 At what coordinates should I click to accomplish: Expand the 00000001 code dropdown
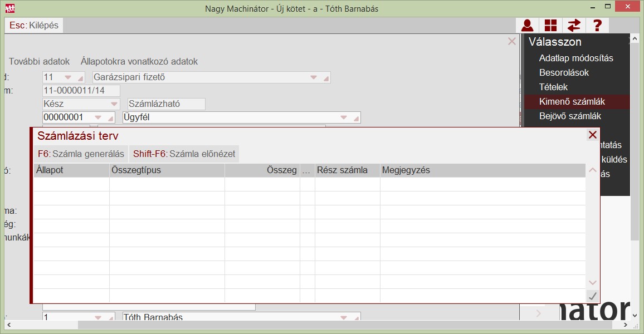click(x=98, y=117)
